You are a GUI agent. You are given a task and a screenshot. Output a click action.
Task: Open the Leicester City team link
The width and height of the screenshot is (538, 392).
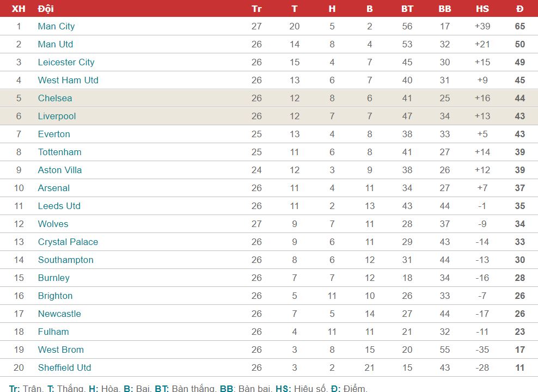(66, 63)
